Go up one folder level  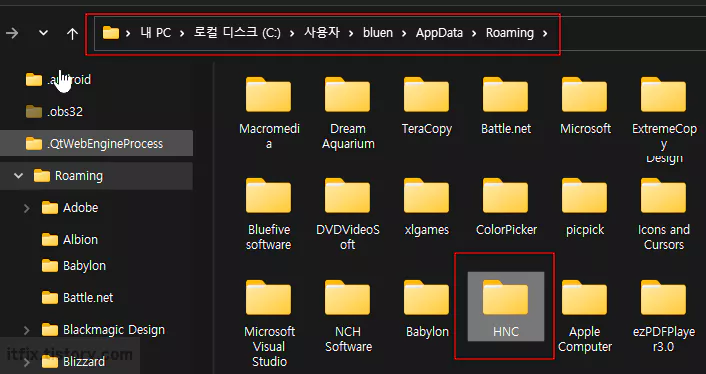point(72,33)
